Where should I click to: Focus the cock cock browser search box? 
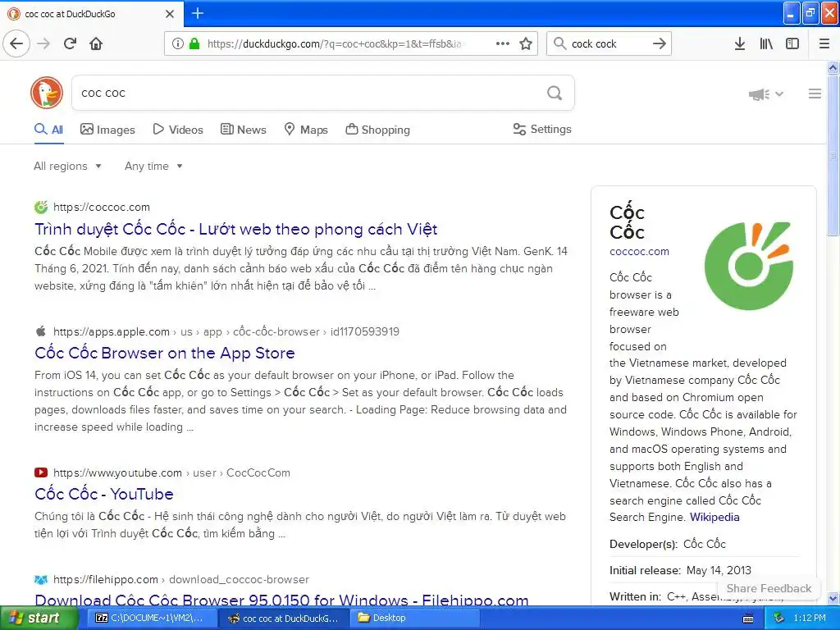[x=609, y=43]
